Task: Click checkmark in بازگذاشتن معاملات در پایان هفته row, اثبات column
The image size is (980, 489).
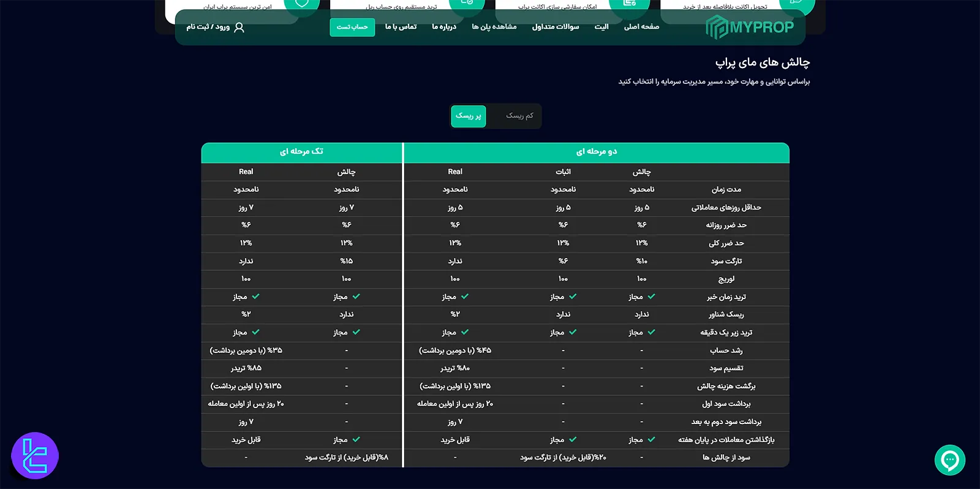Action: [573, 439]
